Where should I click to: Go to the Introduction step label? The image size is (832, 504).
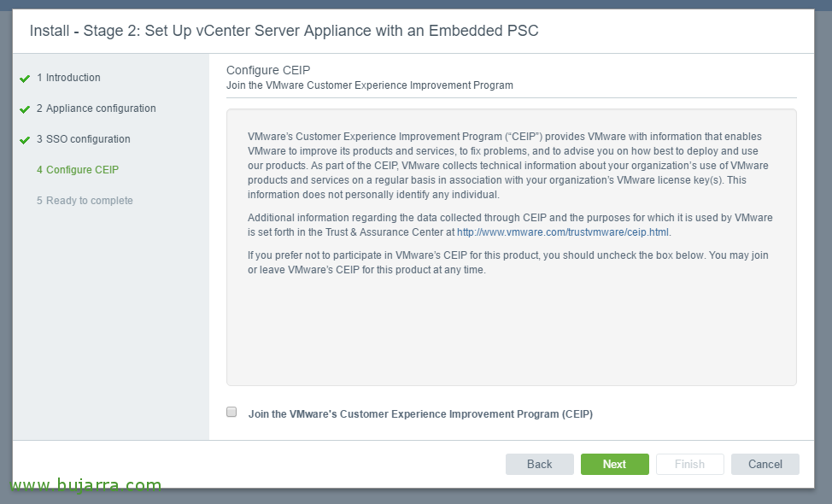coord(73,78)
